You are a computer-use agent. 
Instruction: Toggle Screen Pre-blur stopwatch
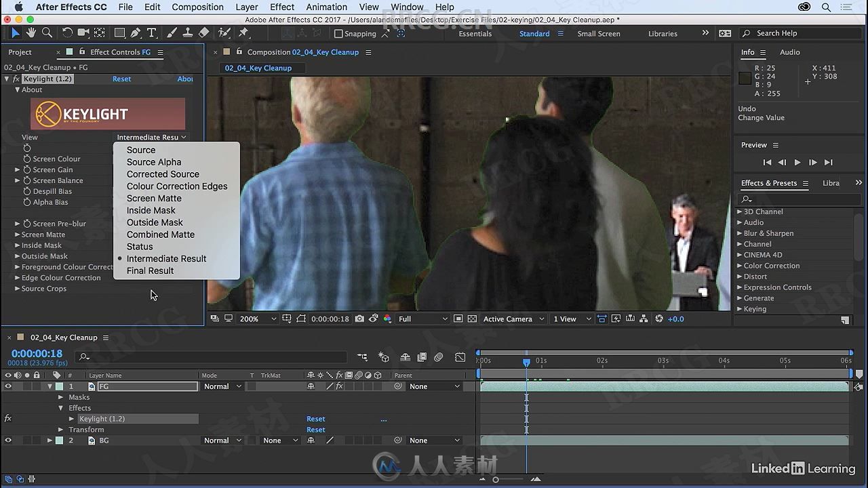27,224
